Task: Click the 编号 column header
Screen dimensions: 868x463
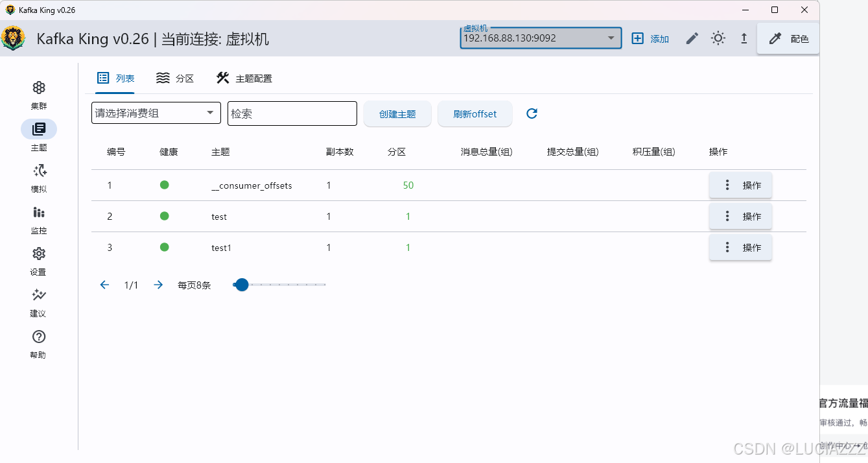Action: tap(116, 152)
